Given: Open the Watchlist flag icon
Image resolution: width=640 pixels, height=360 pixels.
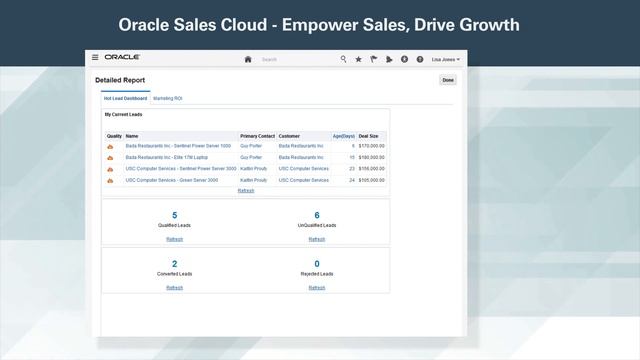Looking at the screenshot, I should tap(373, 59).
